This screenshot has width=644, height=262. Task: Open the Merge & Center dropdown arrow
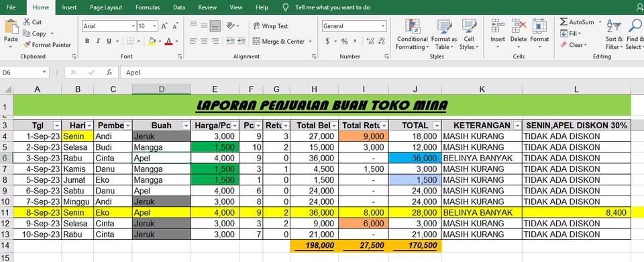310,41
